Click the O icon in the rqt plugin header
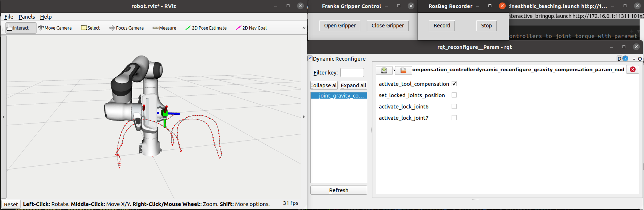This screenshot has width=644, height=210. 640,59
